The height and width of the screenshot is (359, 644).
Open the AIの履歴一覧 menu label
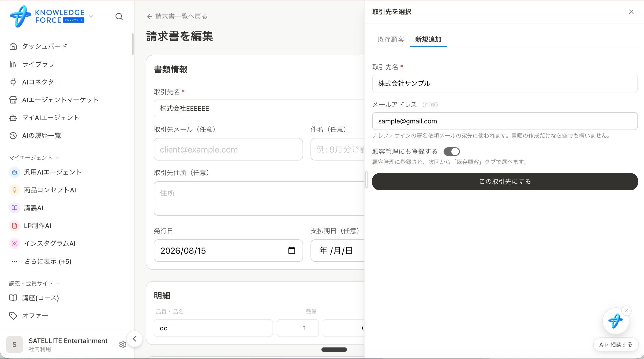[41, 136]
